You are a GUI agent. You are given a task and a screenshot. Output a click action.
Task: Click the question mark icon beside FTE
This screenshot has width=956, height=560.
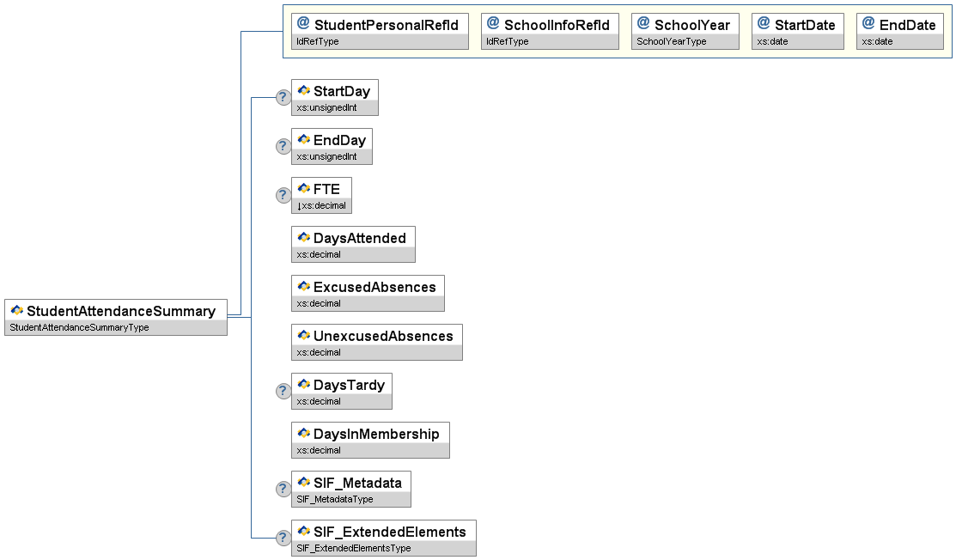283,195
